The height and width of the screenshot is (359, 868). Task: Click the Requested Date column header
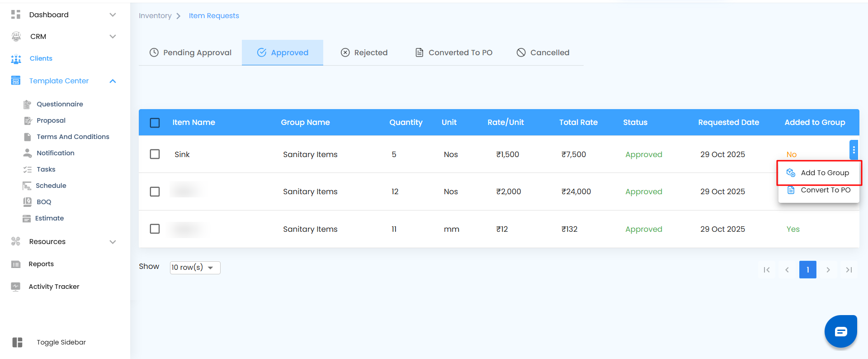[x=728, y=122]
